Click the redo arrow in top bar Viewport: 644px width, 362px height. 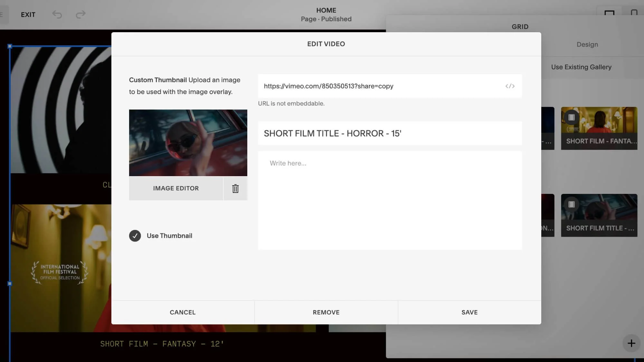[x=80, y=14]
